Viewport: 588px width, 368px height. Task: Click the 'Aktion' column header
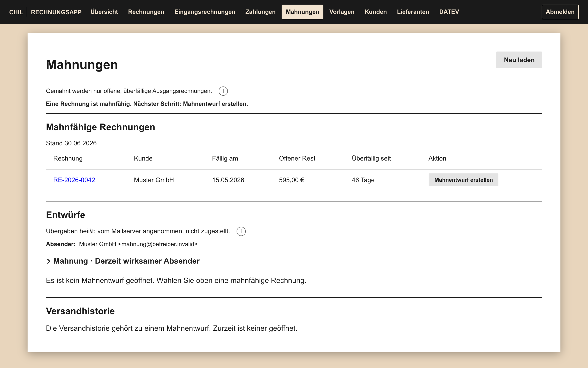(437, 158)
